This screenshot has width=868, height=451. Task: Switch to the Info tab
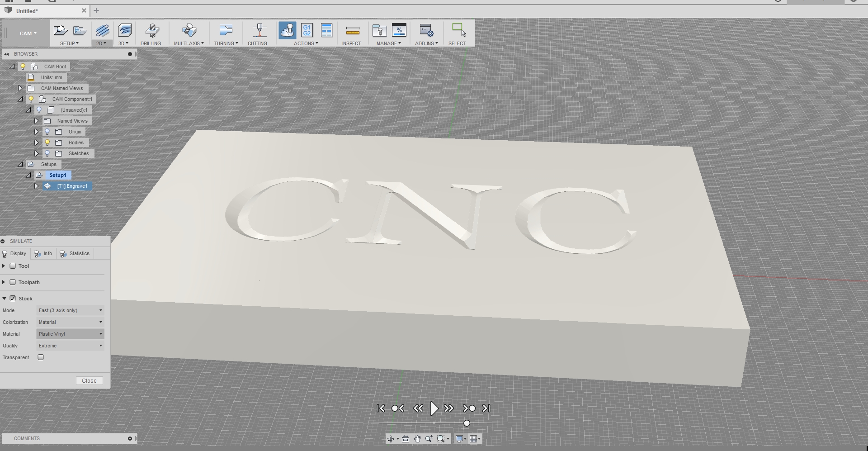click(43, 254)
